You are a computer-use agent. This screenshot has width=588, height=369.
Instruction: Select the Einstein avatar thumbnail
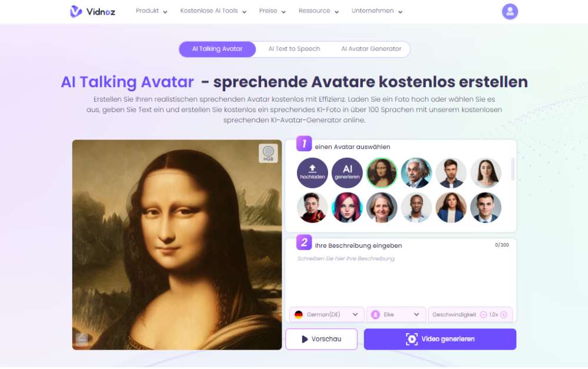click(416, 172)
